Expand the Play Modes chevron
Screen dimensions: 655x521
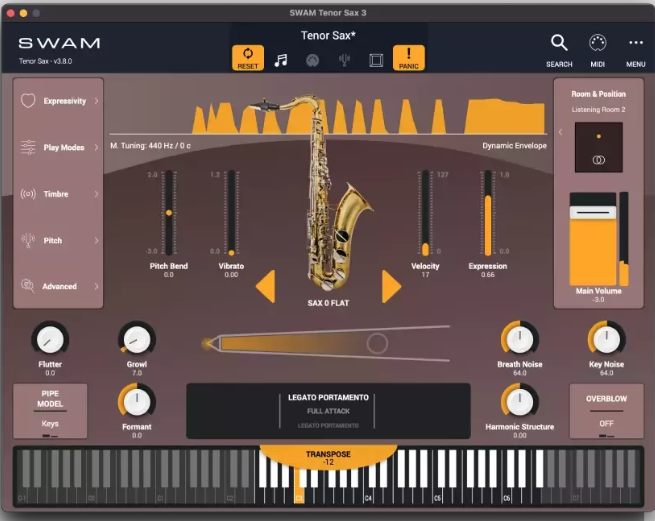click(x=96, y=147)
